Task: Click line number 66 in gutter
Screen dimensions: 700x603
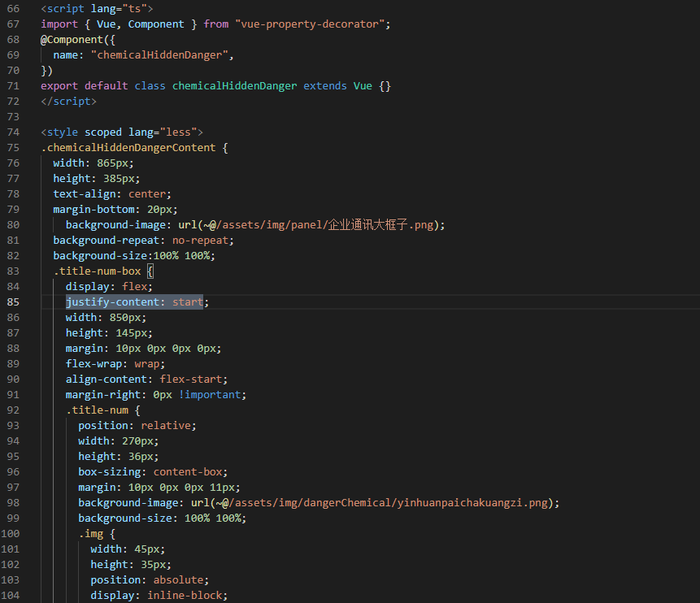Action: tap(13, 8)
